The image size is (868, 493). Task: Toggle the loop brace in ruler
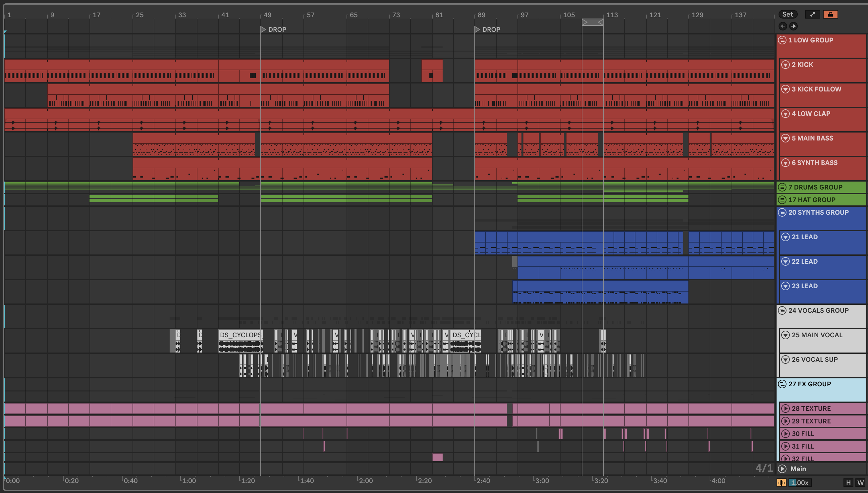(x=592, y=22)
